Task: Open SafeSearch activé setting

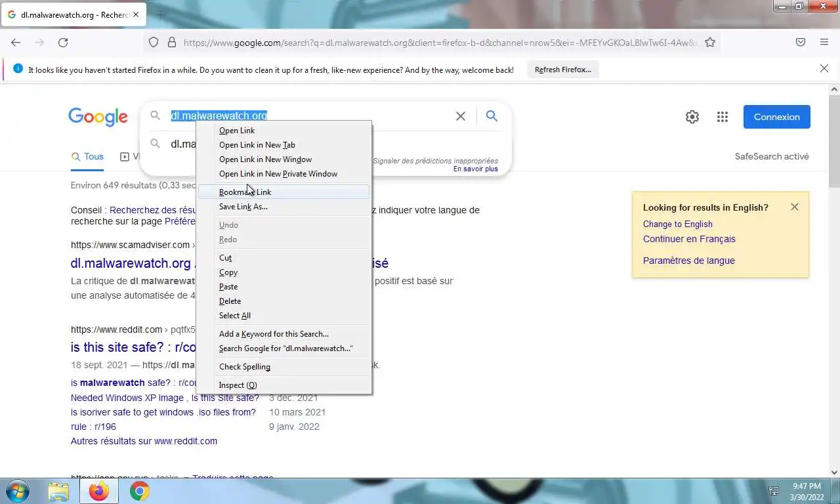Action: 772,156
